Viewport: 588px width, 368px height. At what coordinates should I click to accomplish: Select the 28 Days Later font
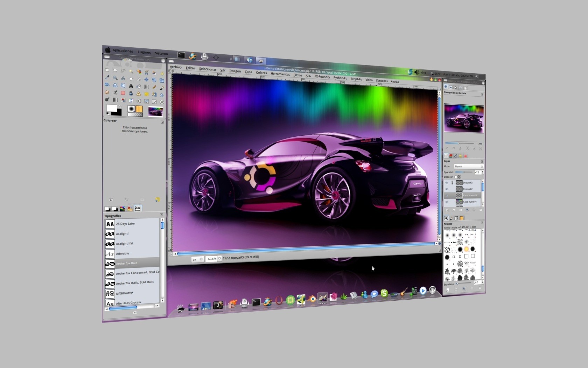click(132, 224)
